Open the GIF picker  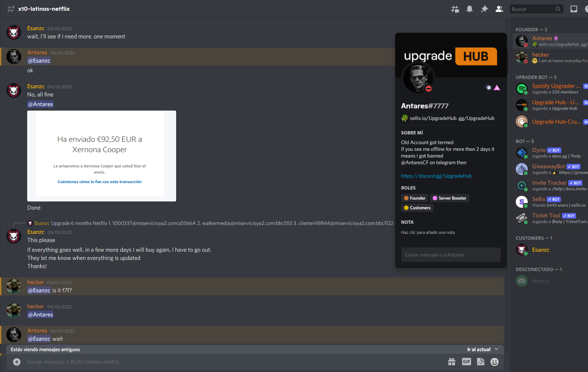[x=466, y=362]
